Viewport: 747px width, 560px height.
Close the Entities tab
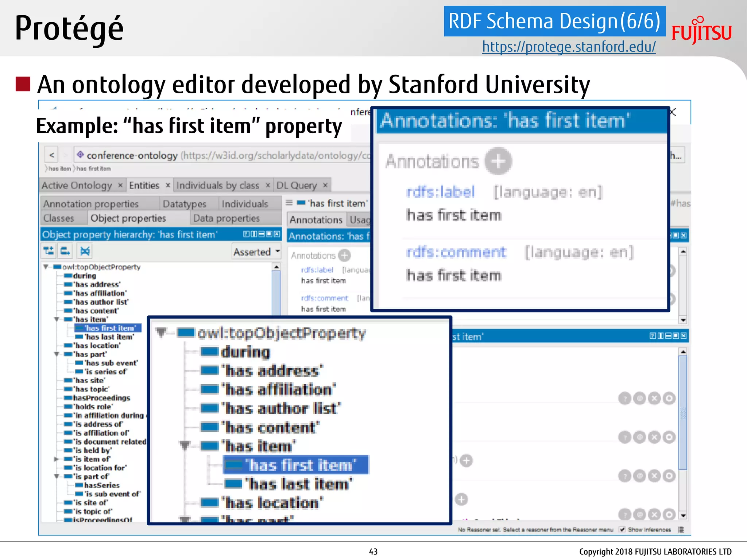point(168,185)
